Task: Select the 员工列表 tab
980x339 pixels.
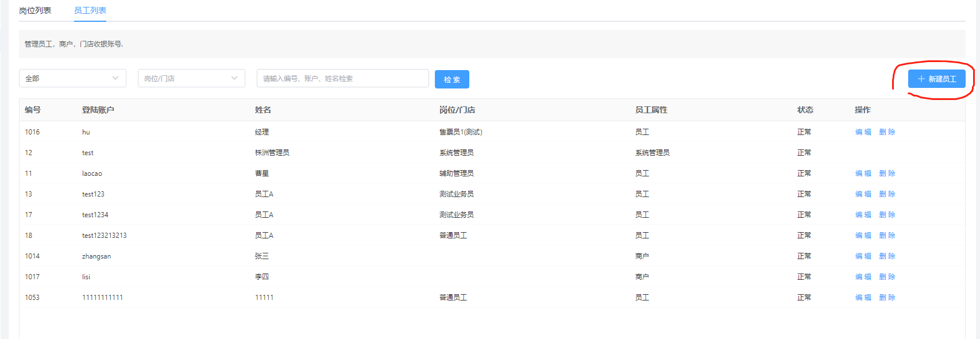Action: tap(90, 10)
